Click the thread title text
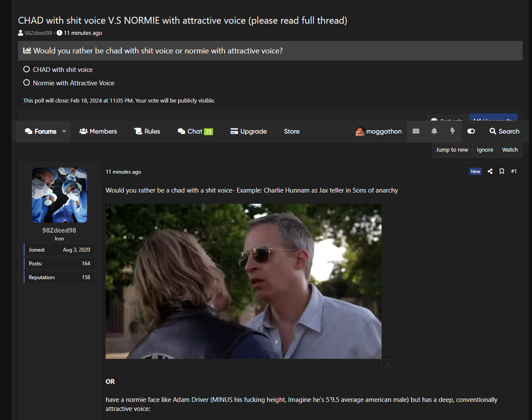 coord(183,20)
